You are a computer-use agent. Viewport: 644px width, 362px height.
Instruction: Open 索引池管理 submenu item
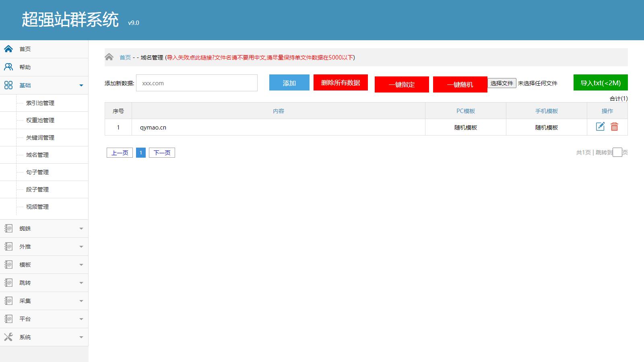point(40,103)
